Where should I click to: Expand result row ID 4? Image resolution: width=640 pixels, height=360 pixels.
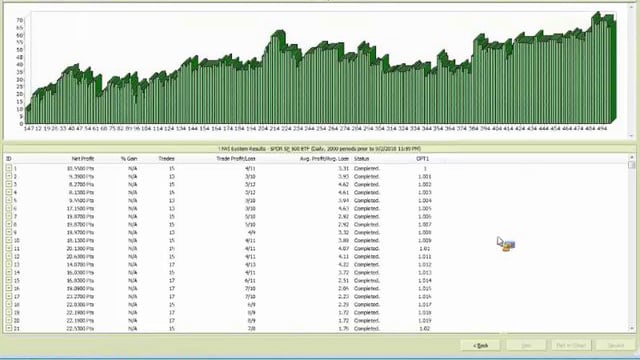[9, 192]
